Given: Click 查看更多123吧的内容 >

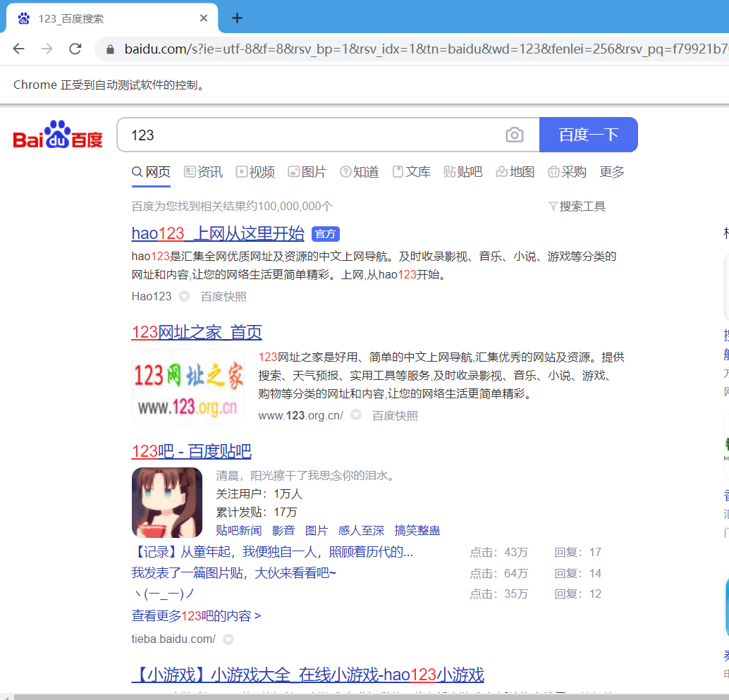Looking at the screenshot, I should tap(196, 616).
